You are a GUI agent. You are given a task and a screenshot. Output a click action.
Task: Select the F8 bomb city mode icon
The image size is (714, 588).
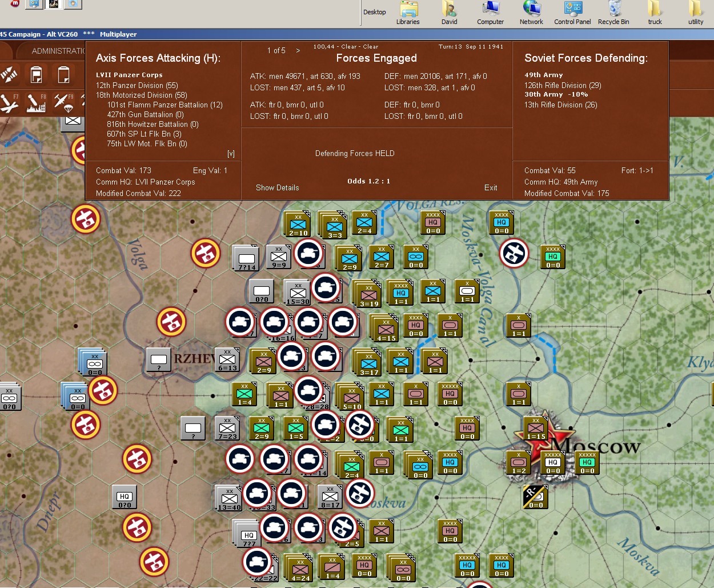pyautogui.click(x=36, y=103)
